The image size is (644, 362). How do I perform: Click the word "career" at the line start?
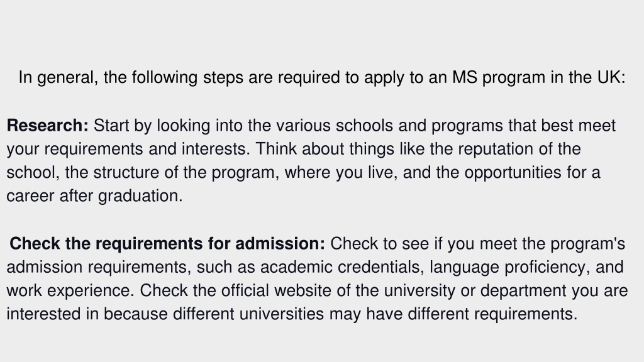pos(30,196)
